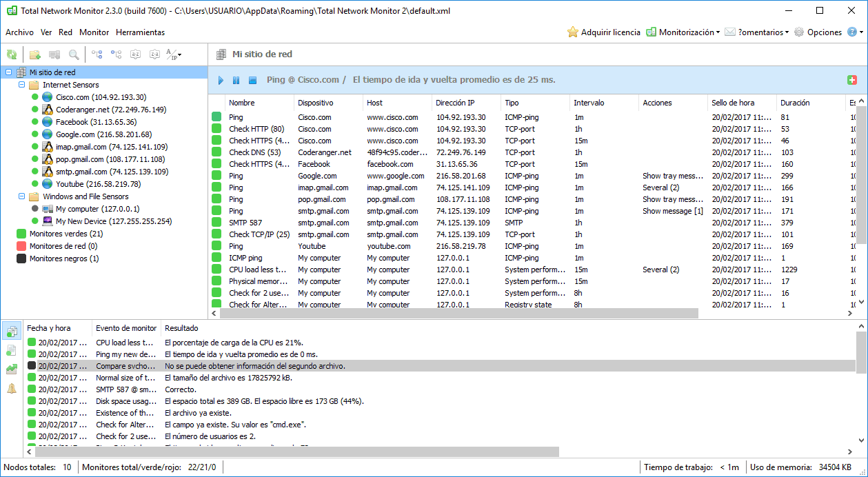Stop monitors with the blue stop icon
The width and height of the screenshot is (868, 477).
253,81
